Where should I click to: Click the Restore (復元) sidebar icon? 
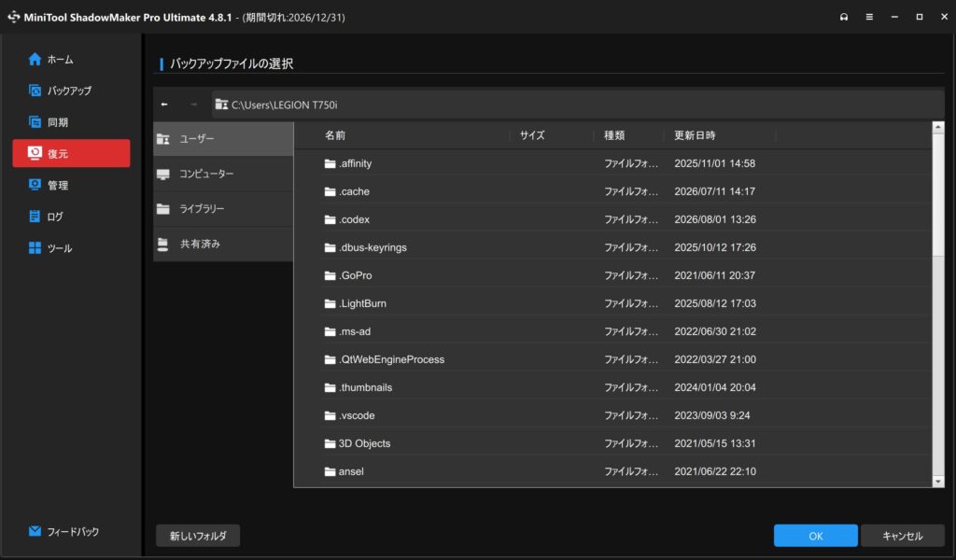tap(35, 153)
